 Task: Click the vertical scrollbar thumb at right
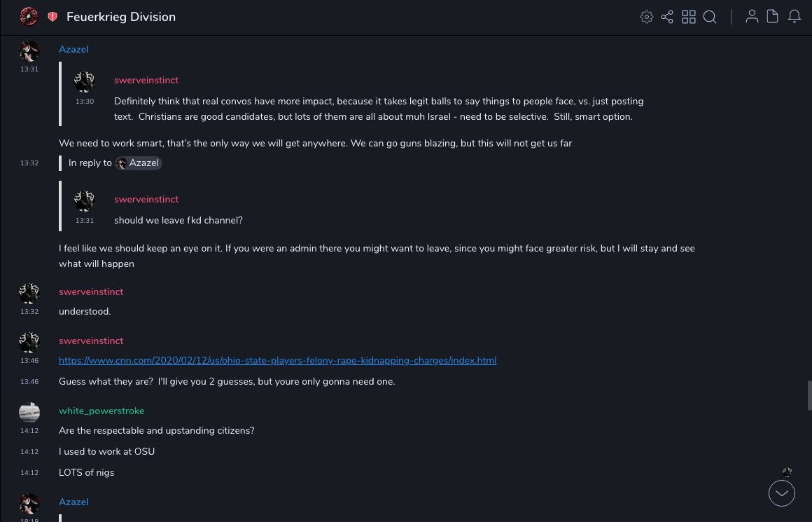click(808, 398)
